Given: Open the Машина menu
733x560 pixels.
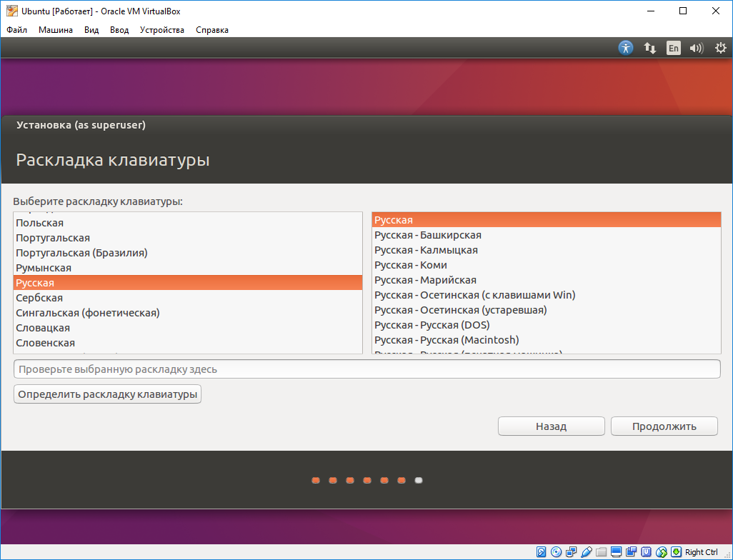Looking at the screenshot, I should 56,30.
